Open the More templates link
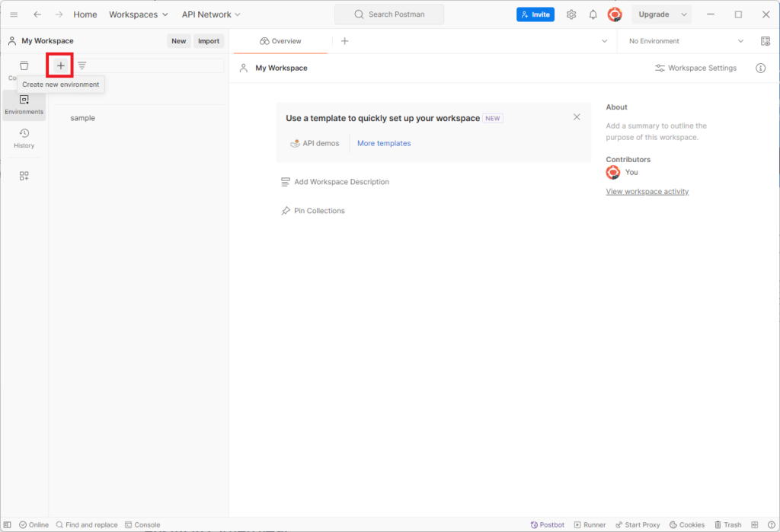The width and height of the screenshot is (780, 532). pos(384,143)
